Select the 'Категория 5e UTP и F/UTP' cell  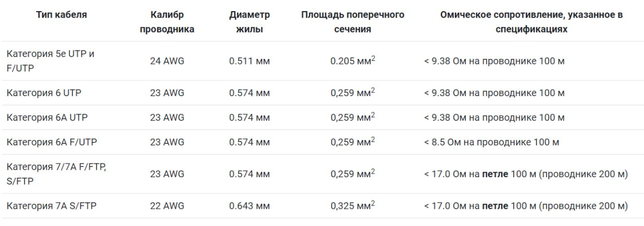coord(50,61)
